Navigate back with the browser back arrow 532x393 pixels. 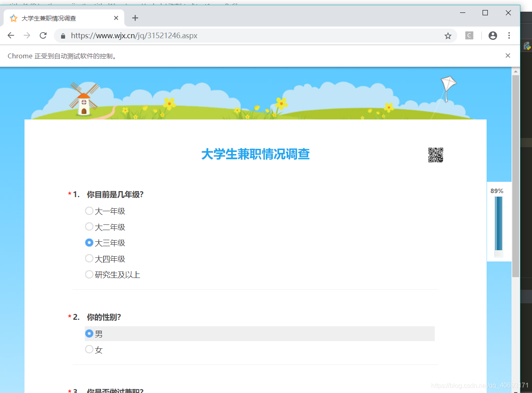pos(10,35)
